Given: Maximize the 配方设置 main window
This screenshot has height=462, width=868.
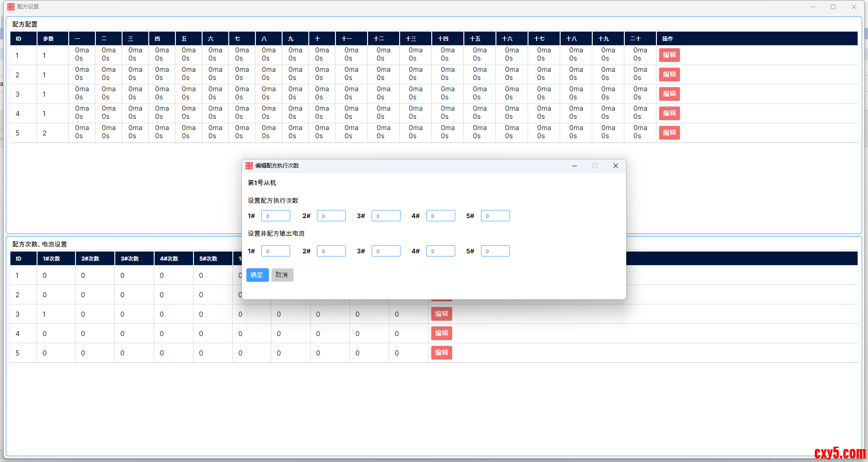Looking at the screenshot, I should 833,7.
